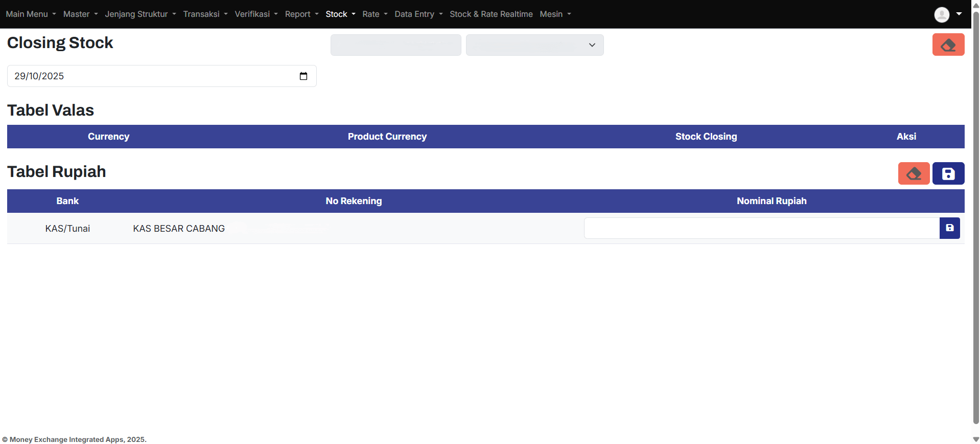The width and height of the screenshot is (980, 444).
Task: Click the user avatar icon
Action: click(x=941, y=14)
